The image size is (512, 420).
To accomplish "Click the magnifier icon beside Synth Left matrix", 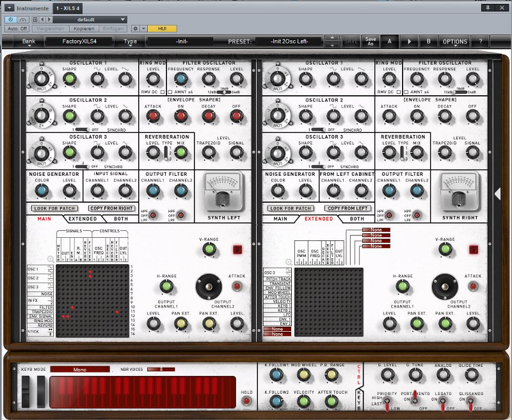I will click(51, 260).
